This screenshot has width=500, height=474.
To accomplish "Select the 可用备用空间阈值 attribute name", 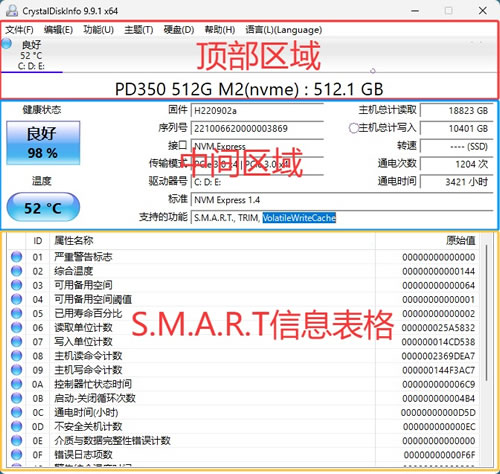I will [93, 299].
